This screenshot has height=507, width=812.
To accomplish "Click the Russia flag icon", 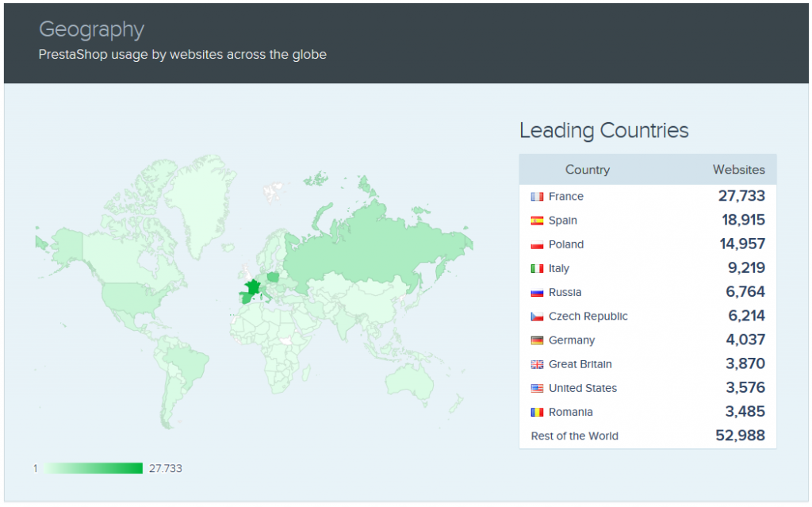I will [x=537, y=293].
